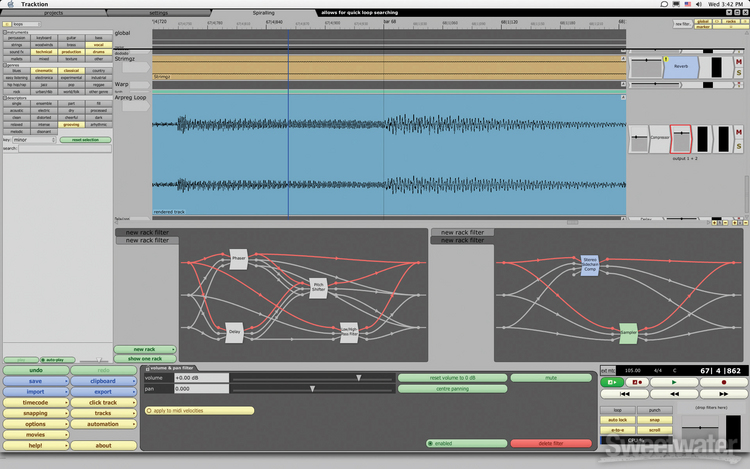Viewport: 750px width, 469px height.
Task: Open the key dropdown set to minor
Action: (x=34, y=140)
